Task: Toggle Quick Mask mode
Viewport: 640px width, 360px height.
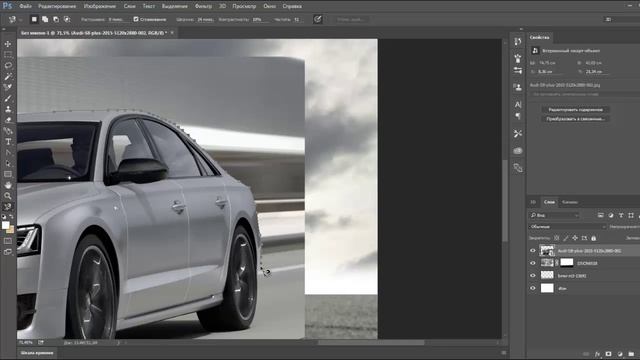Action: coord(8,241)
